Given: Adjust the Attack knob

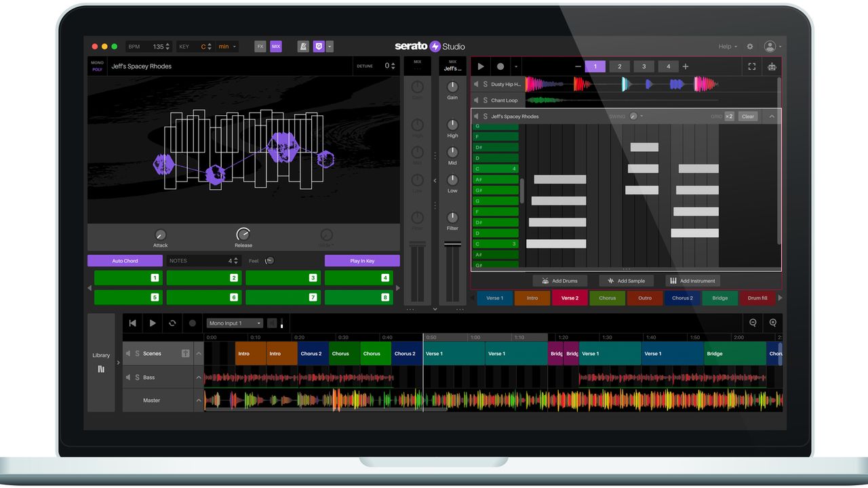Looking at the screenshot, I should [161, 235].
